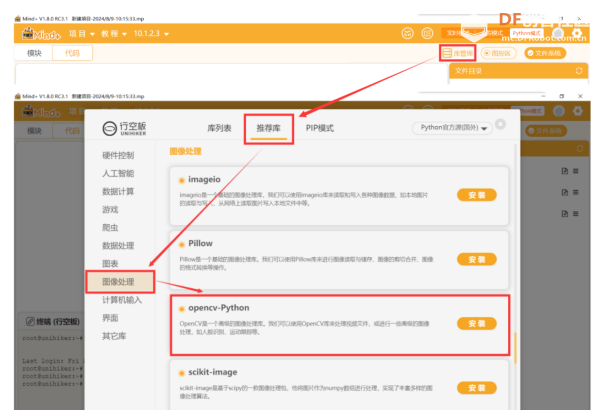Switch to the PIP模式 tab
The height and width of the screenshot is (420, 607).
coord(320,128)
